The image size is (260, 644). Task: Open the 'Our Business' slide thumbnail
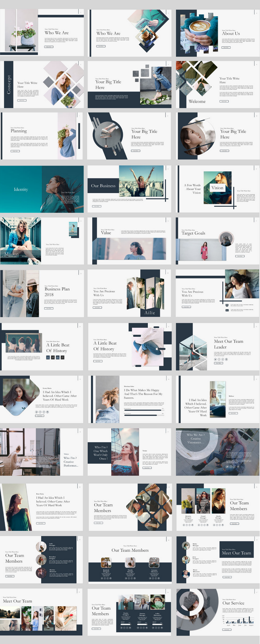(x=129, y=189)
